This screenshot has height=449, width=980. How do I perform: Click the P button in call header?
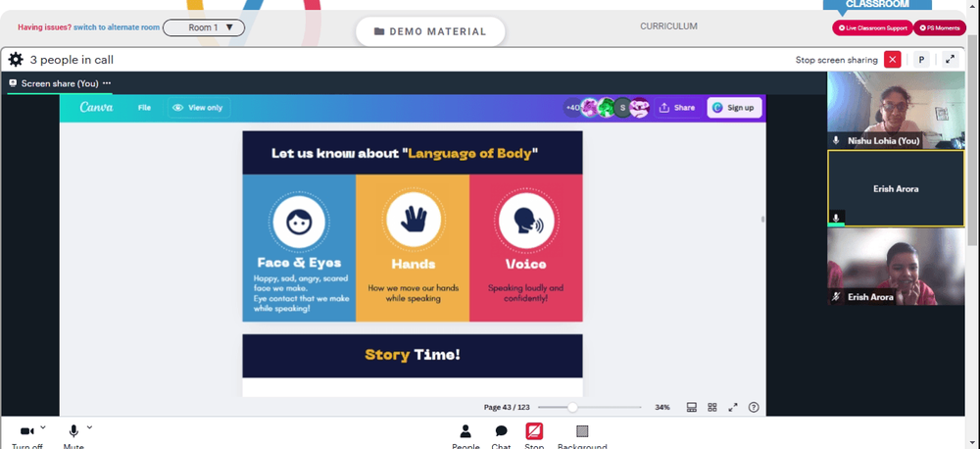921,60
